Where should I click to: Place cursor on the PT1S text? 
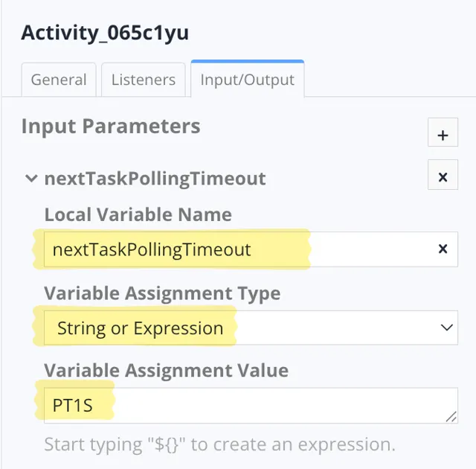coord(73,406)
